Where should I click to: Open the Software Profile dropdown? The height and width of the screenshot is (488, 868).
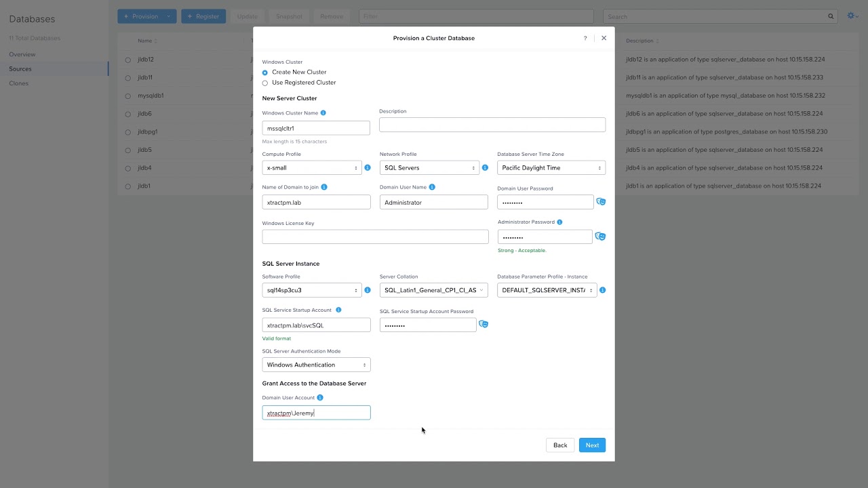(312, 290)
